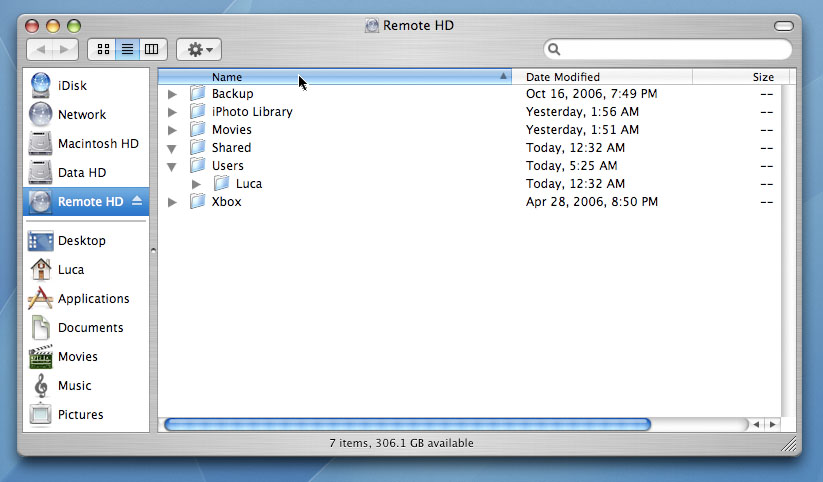
Task: Click 'Yesterday, 1:56 AM' date cell
Action: 582,111
